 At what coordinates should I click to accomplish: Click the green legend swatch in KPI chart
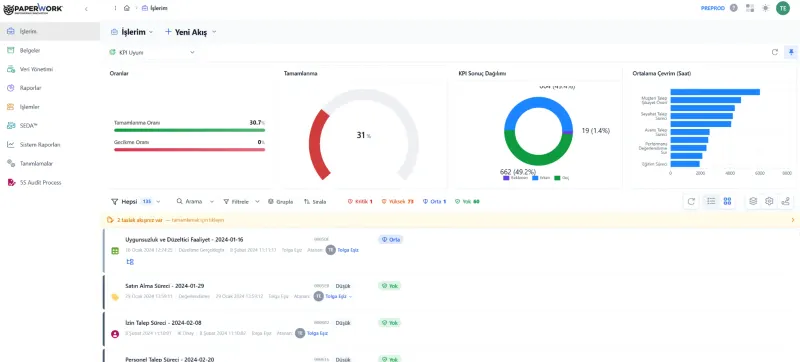(x=558, y=178)
